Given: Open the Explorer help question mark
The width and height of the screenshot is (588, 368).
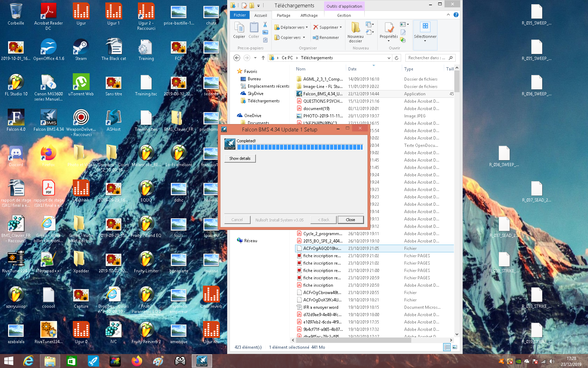Looking at the screenshot, I should 456,15.
